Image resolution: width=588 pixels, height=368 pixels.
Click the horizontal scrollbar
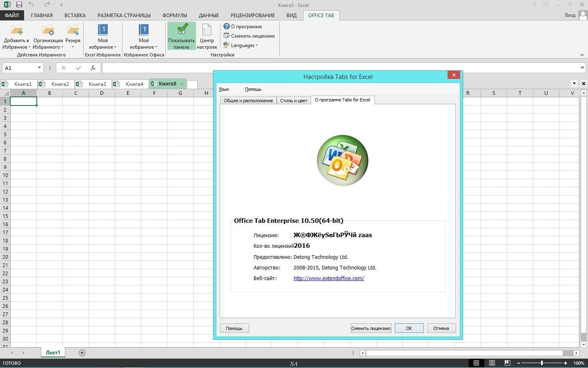point(469,352)
